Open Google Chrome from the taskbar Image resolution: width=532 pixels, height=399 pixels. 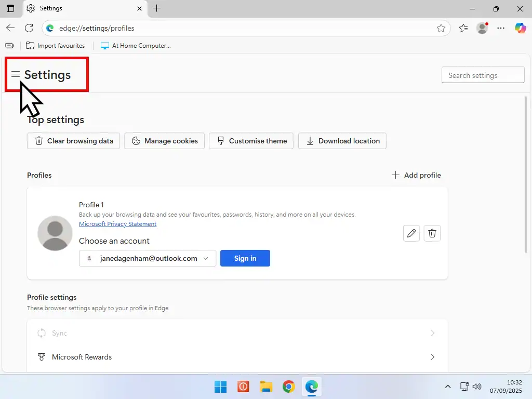[x=289, y=387]
